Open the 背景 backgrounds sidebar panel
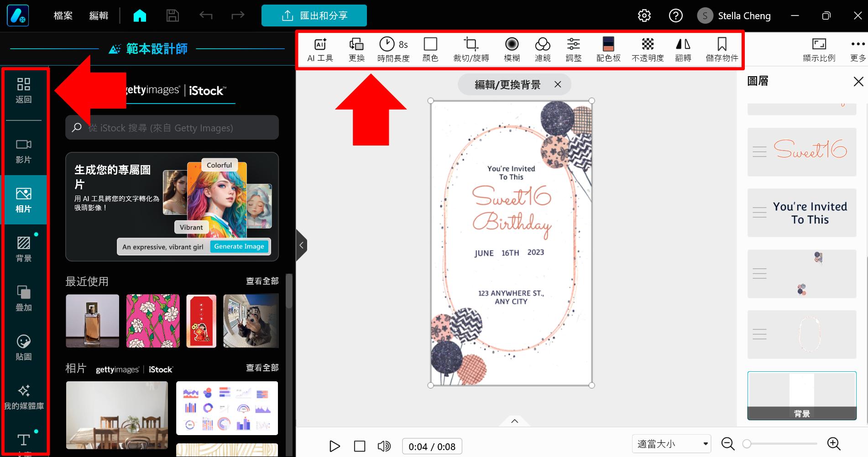868x457 pixels. click(x=24, y=249)
